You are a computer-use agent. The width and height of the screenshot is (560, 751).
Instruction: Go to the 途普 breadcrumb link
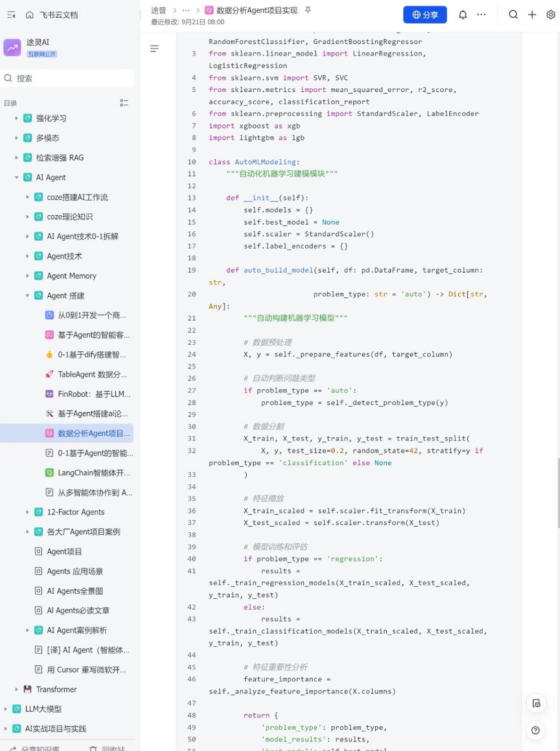coord(159,10)
